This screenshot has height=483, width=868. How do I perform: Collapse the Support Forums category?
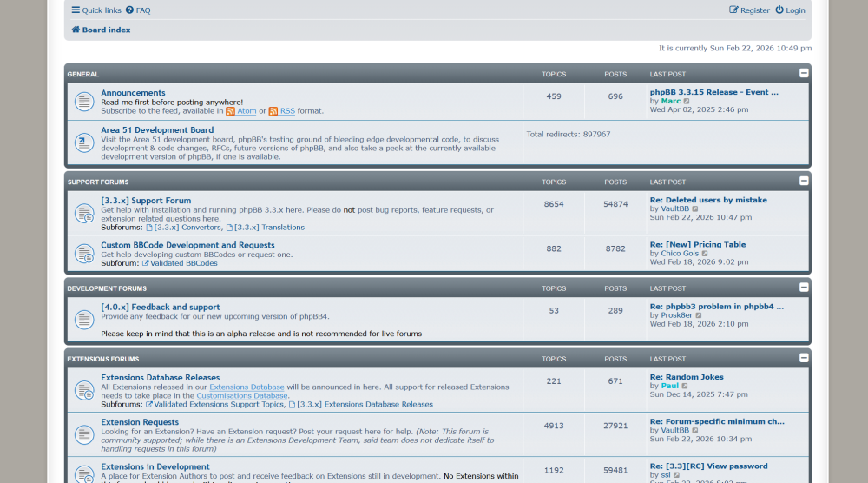(804, 181)
